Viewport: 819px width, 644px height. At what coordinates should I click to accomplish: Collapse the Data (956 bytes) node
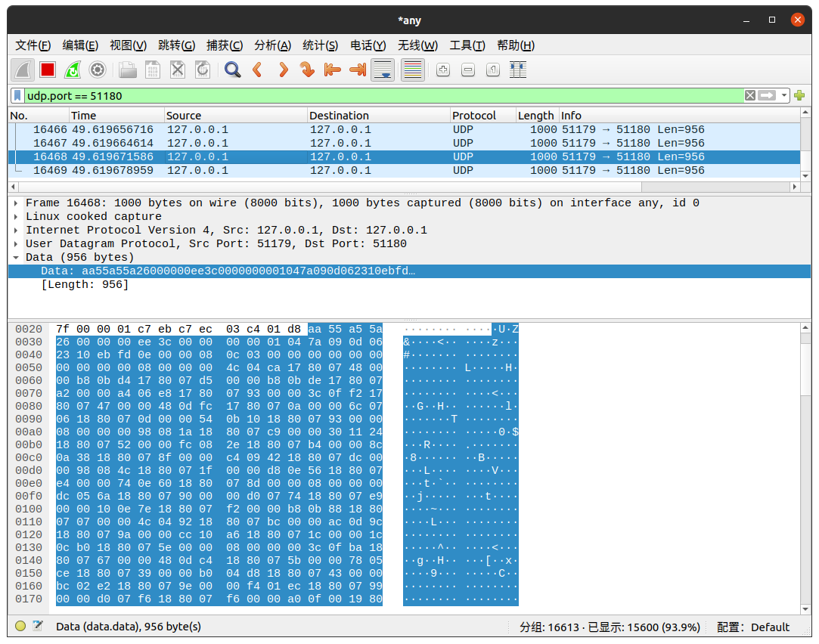pos(17,257)
